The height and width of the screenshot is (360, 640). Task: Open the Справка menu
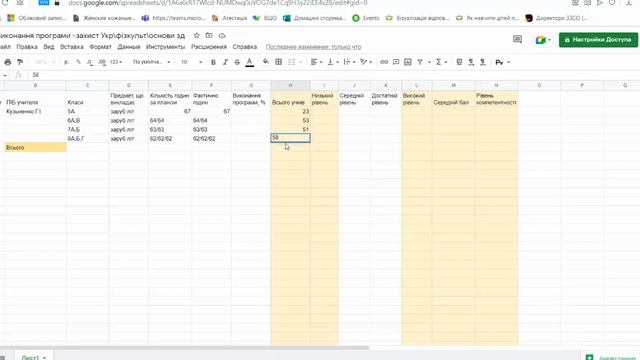(244, 47)
